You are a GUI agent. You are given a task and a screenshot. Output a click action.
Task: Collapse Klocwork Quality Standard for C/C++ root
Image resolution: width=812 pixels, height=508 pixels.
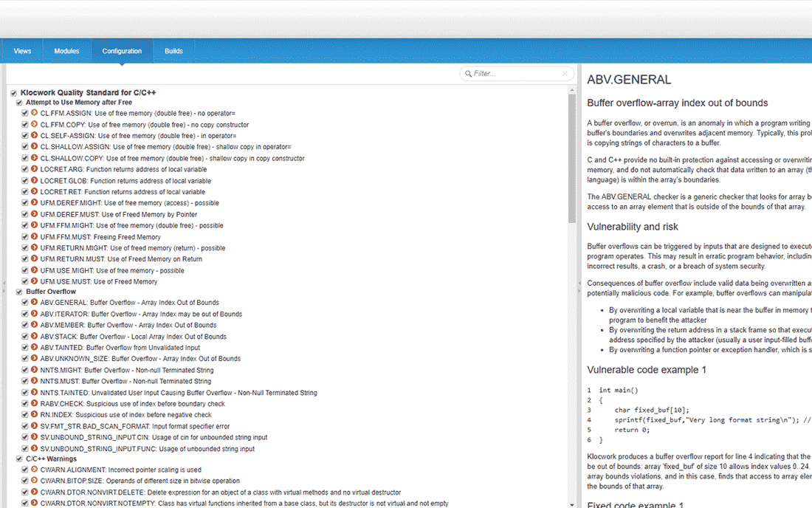88,92
